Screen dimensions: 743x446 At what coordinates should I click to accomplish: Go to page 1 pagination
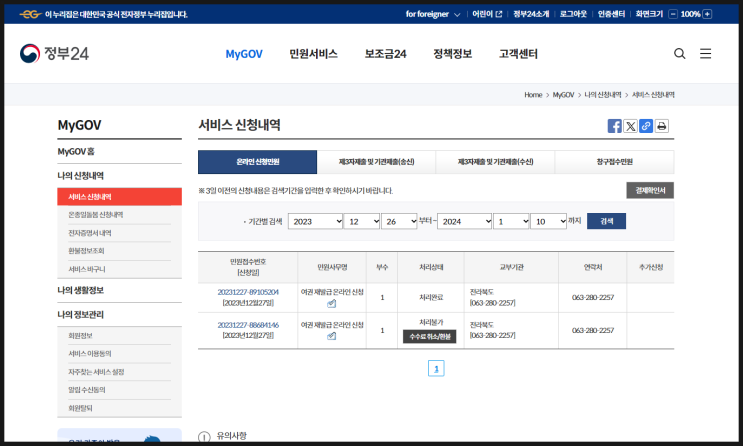[436, 368]
